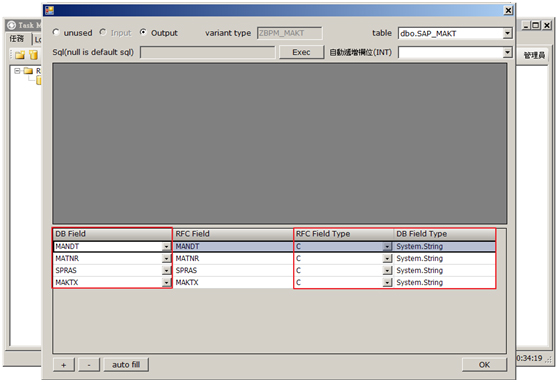The width and height of the screenshot is (558, 382).
Task: Close the mapping dialog
Action: (x=509, y=11)
